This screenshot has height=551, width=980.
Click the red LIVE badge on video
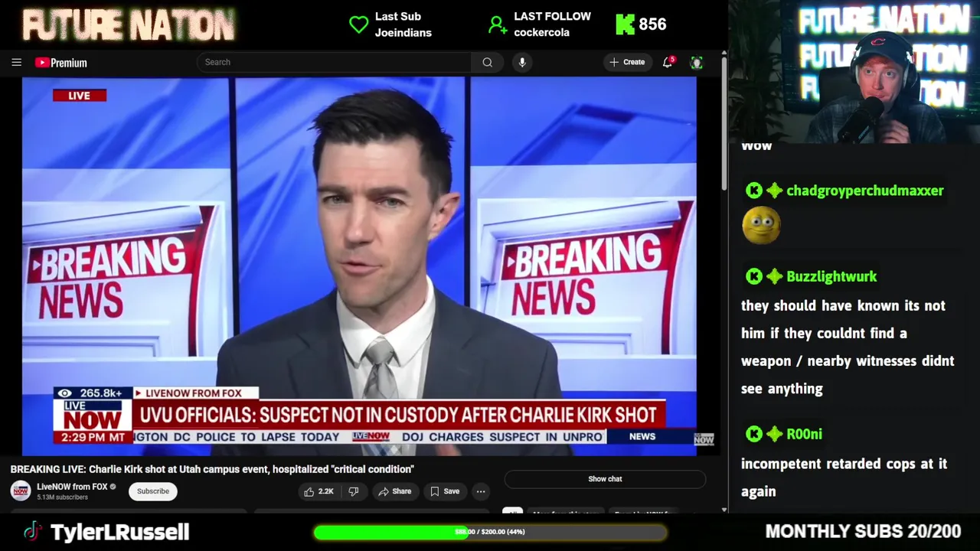(x=80, y=96)
